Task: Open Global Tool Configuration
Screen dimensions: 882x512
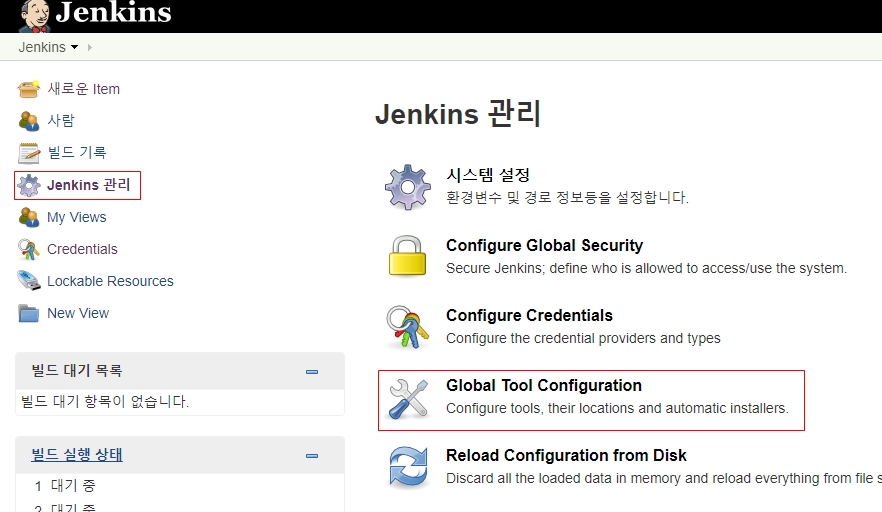Action: [x=544, y=385]
